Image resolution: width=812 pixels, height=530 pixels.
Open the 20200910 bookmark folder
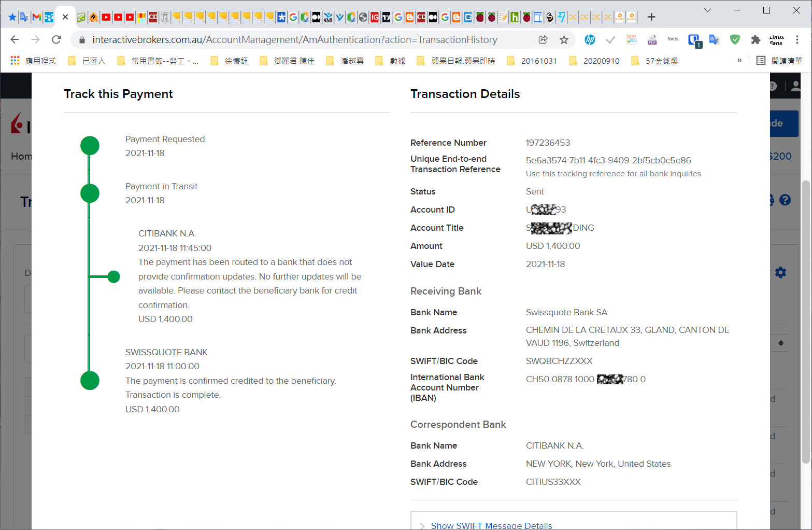point(594,61)
